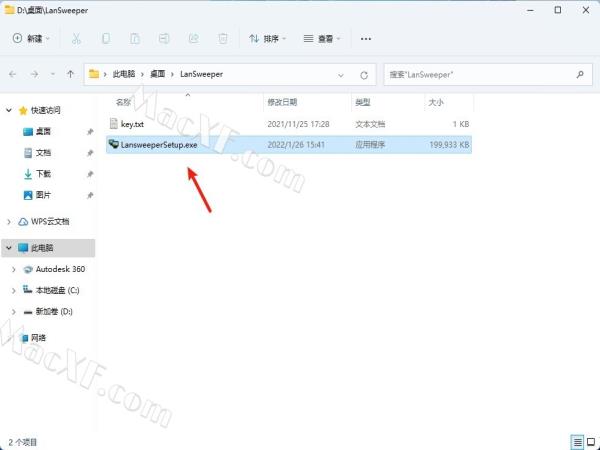Collapse the This PC (此电脑) node
Screen dimensions: 600x450
9,248
